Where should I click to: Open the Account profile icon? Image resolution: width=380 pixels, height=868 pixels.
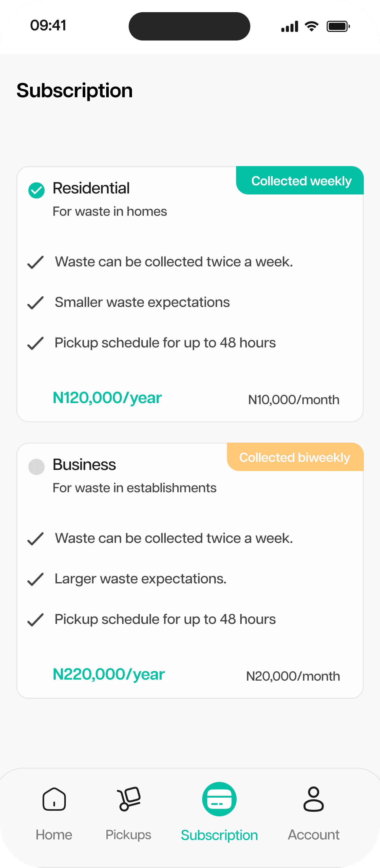click(x=314, y=799)
